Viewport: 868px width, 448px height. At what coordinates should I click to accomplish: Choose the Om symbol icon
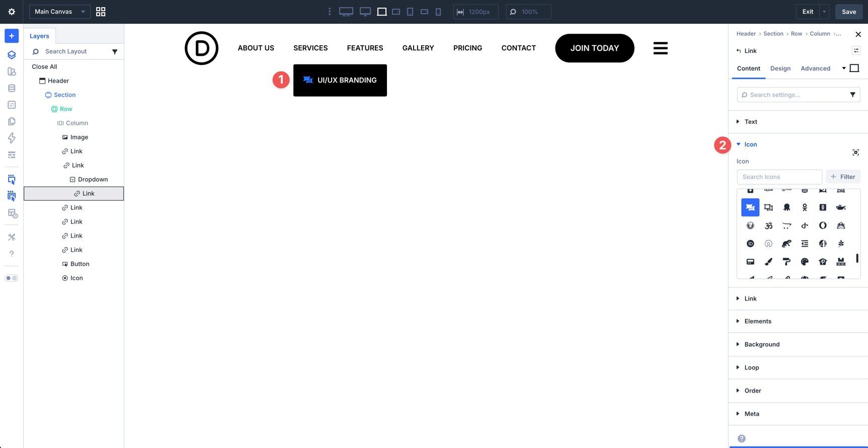[768, 226]
